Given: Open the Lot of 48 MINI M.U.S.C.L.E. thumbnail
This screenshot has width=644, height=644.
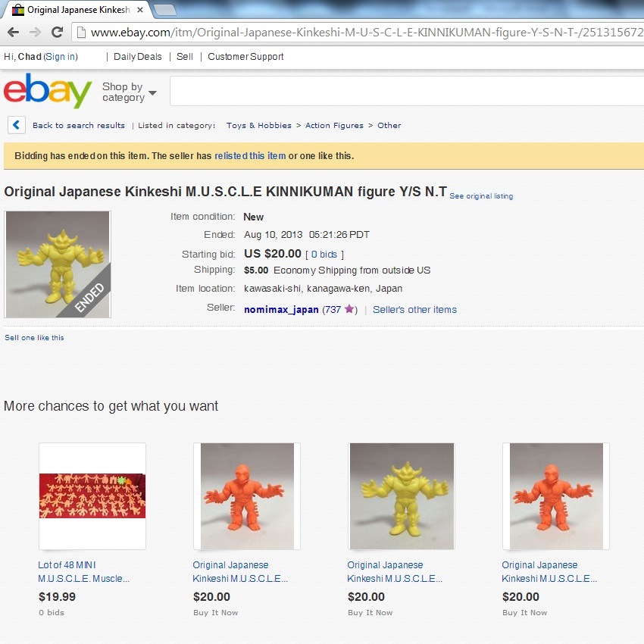Looking at the screenshot, I should coord(92,496).
